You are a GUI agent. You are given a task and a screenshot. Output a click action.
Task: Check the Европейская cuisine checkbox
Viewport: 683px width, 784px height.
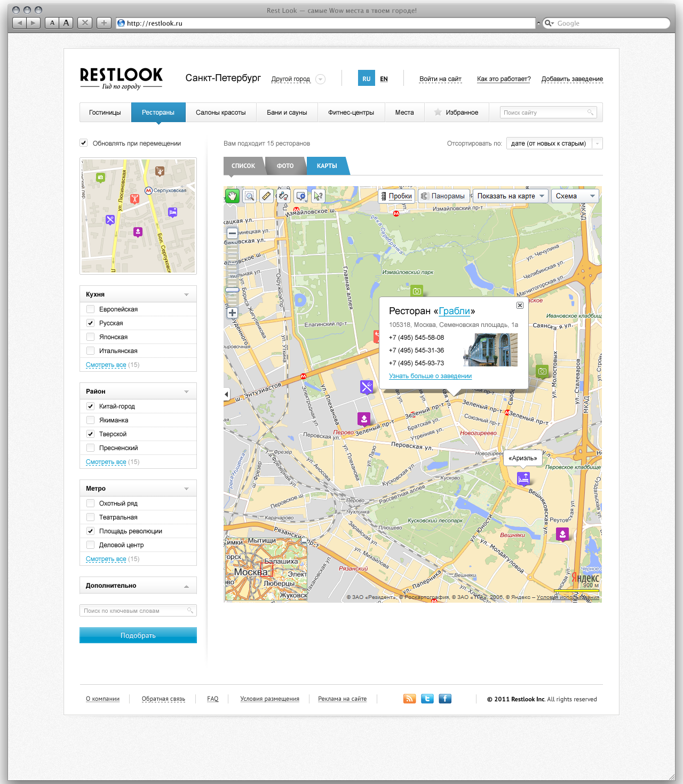[x=91, y=309]
